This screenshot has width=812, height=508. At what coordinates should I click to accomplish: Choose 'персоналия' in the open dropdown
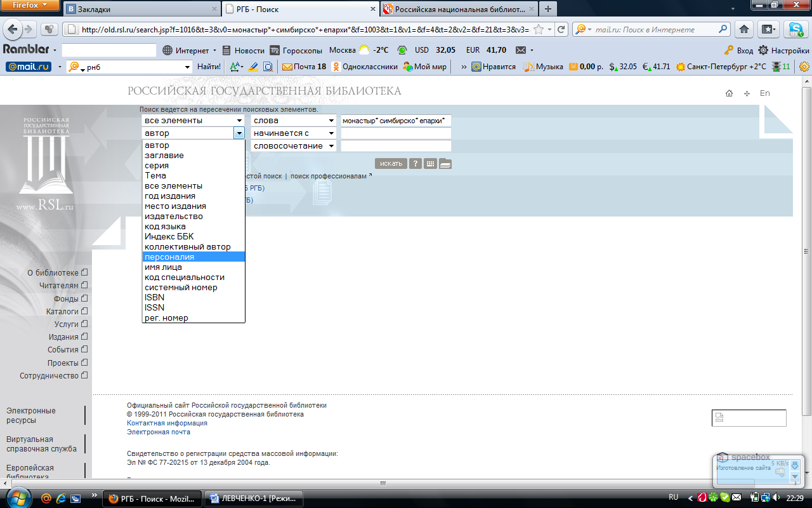[193, 257]
